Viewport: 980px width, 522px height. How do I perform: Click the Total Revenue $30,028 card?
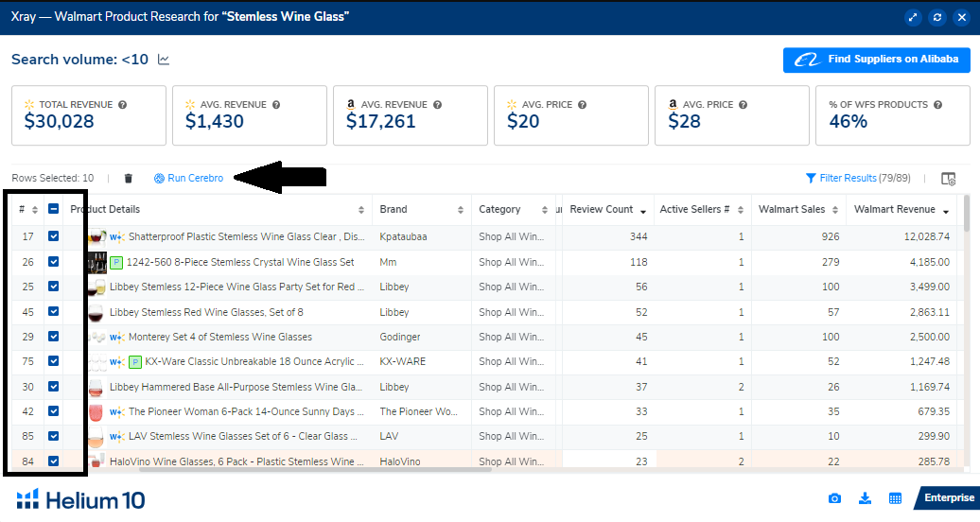click(x=89, y=115)
